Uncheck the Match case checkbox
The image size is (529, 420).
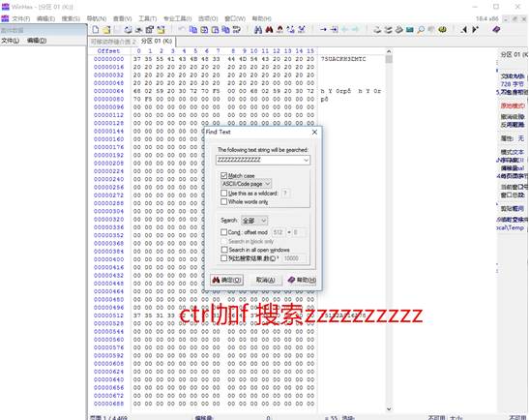[x=223, y=175]
